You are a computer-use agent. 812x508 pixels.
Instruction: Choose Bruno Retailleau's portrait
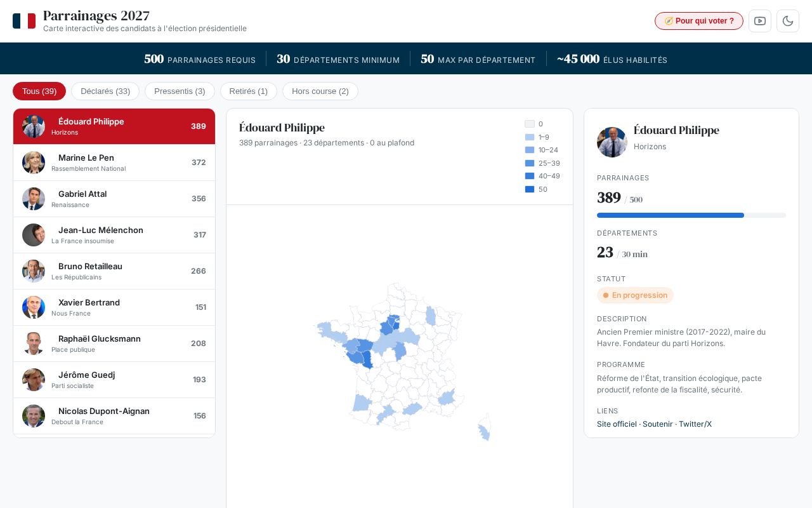34,271
